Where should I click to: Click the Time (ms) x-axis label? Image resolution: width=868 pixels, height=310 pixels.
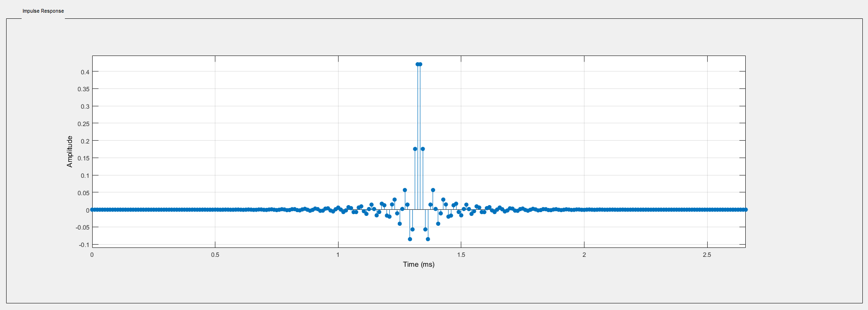pyautogui.click(x=418, y=264)
